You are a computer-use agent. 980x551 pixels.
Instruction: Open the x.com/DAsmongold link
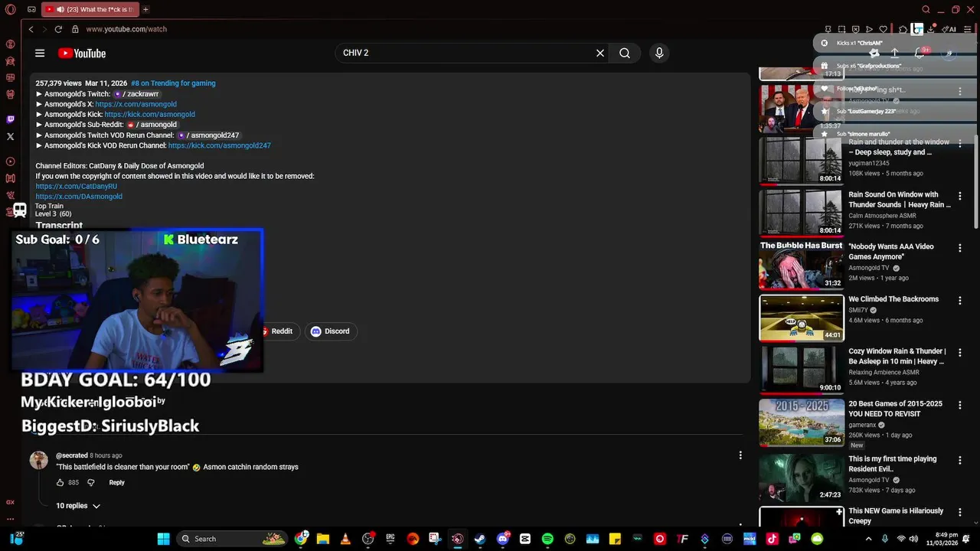(x=79, y=197)
